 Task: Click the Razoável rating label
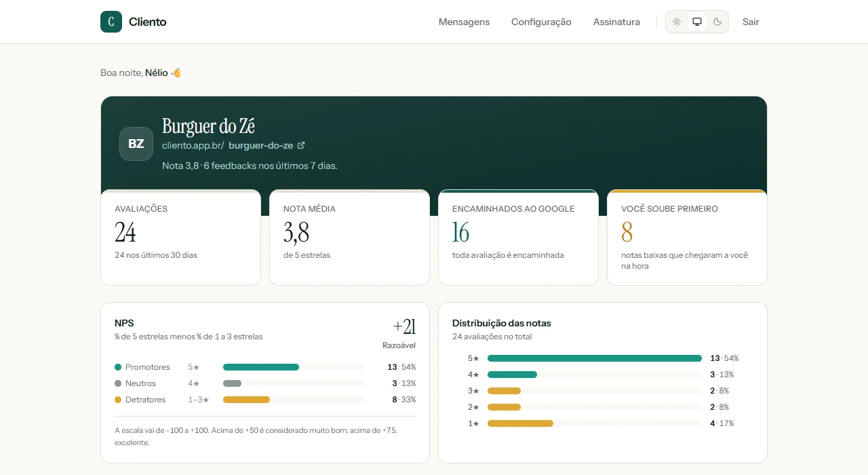point(399,345)
